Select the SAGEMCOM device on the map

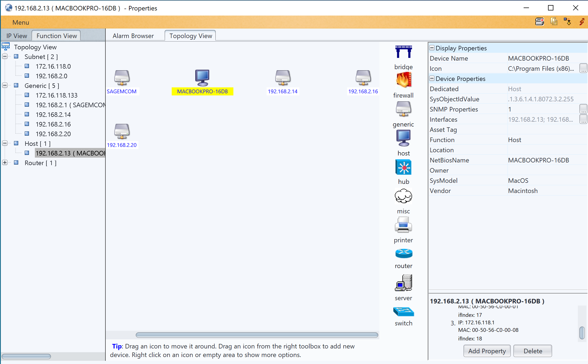[x=122, y=78]
